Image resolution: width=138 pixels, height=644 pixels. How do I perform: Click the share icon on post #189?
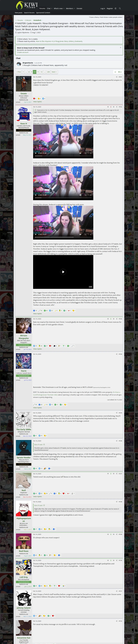tap(117, 534)
